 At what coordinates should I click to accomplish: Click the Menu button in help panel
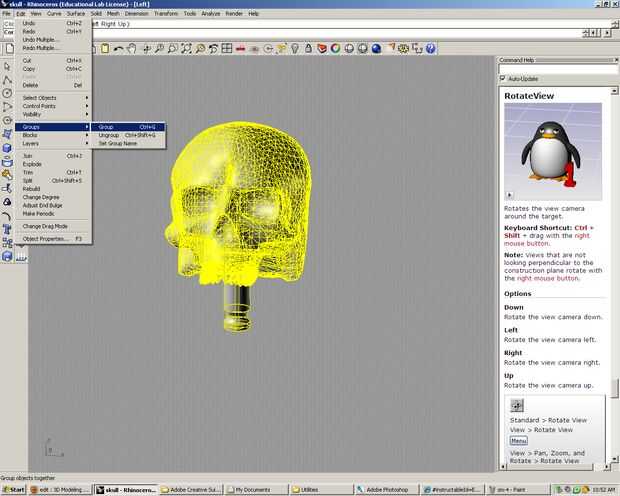(519, 440)
